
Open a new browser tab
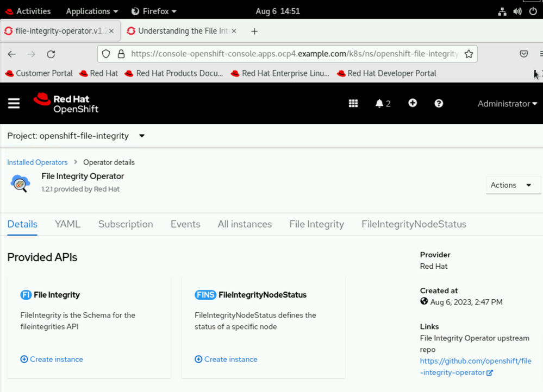click(254, 31)
